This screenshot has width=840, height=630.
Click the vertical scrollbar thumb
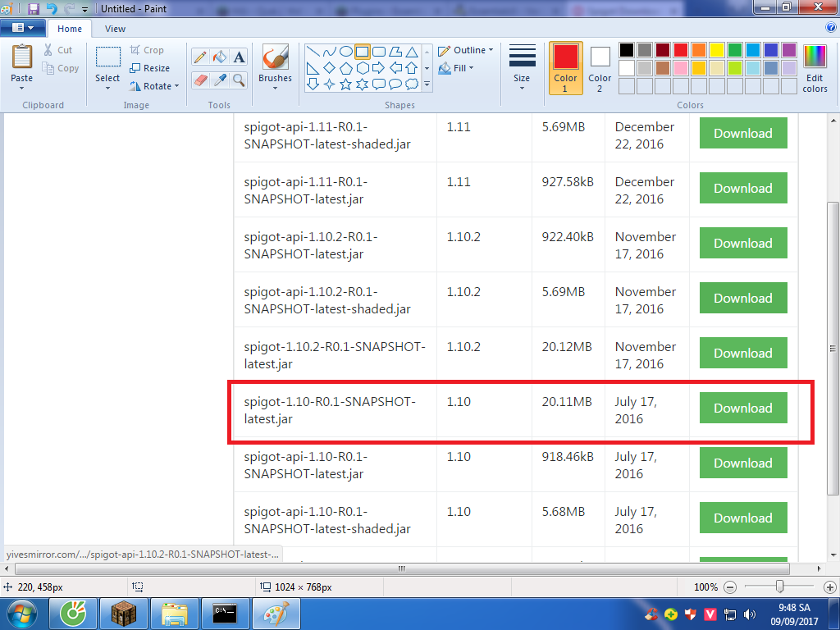coord(833,348)
